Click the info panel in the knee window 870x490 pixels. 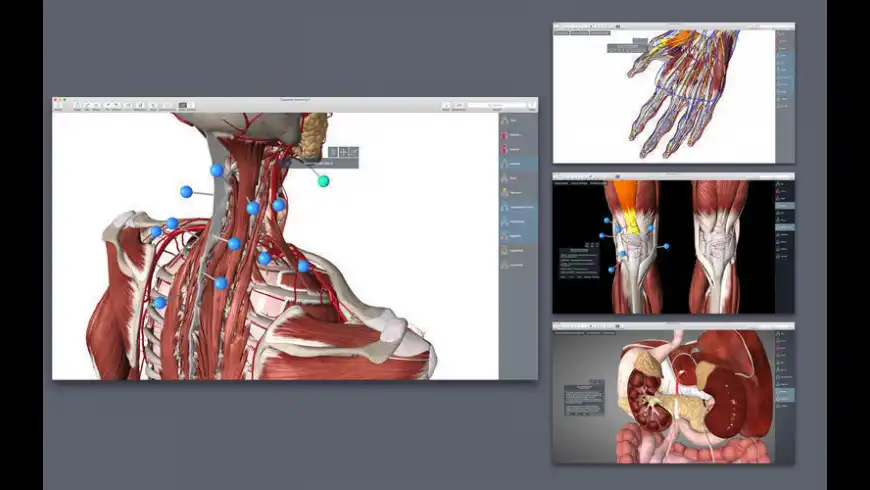click(x=579, y=263)
